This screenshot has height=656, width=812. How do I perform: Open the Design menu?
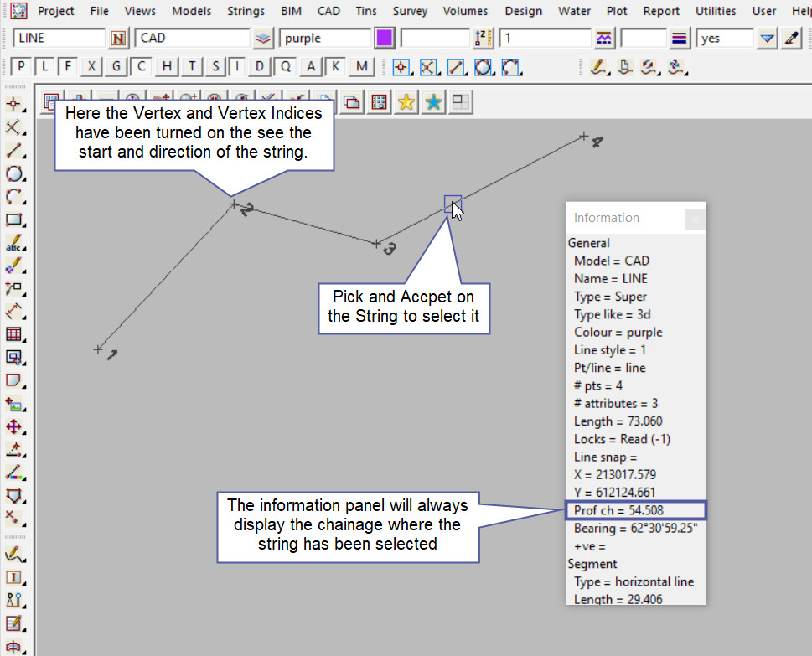click(524, 11)
